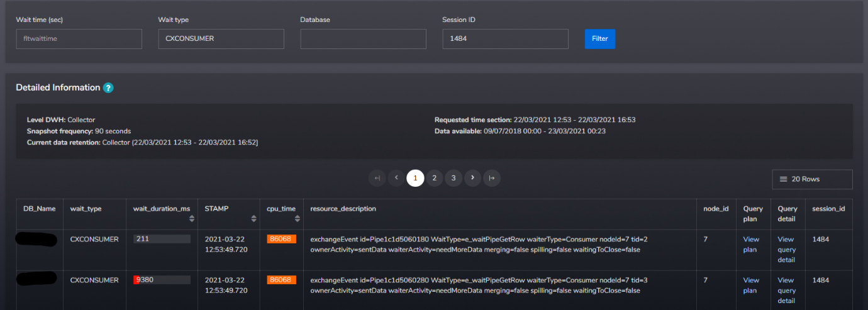The image size is (868, 310).
Task: Sort by cpu_time column arrows
Action: (297, 218)
